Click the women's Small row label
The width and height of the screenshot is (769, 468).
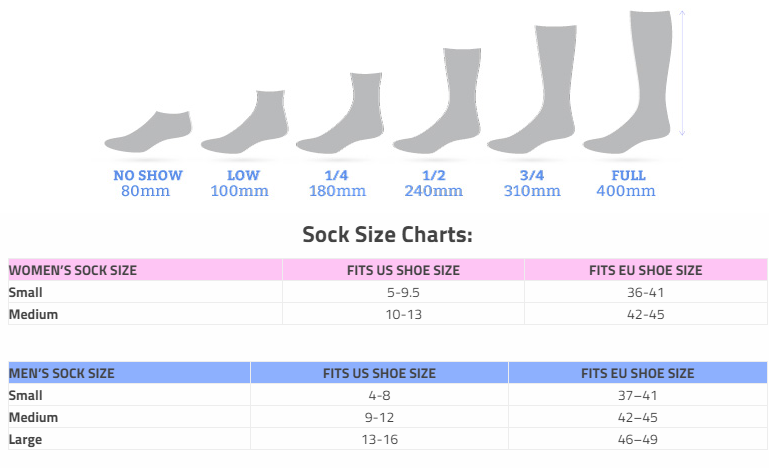[26, 292]
